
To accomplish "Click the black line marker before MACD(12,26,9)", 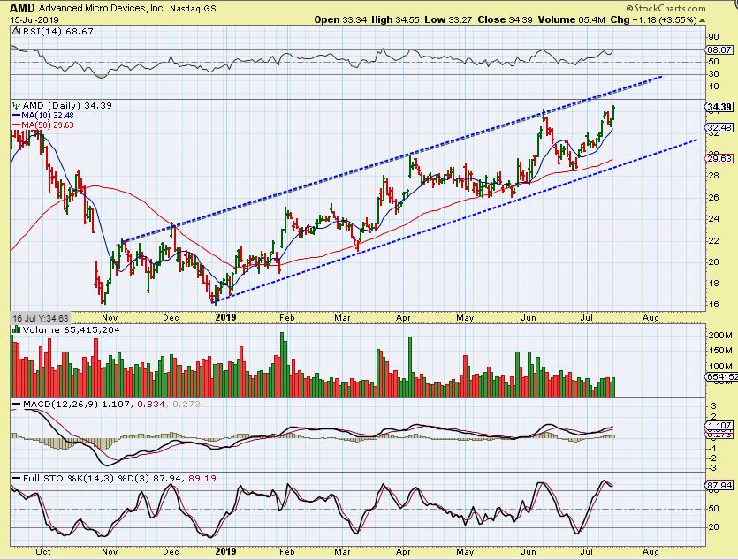I will tap(17, 404).
